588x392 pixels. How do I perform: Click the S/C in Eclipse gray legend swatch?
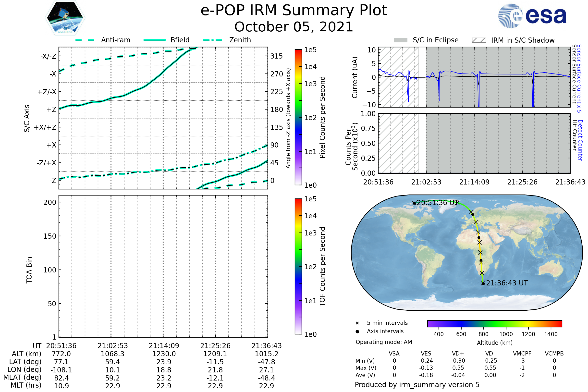click(x=401, y=40)
